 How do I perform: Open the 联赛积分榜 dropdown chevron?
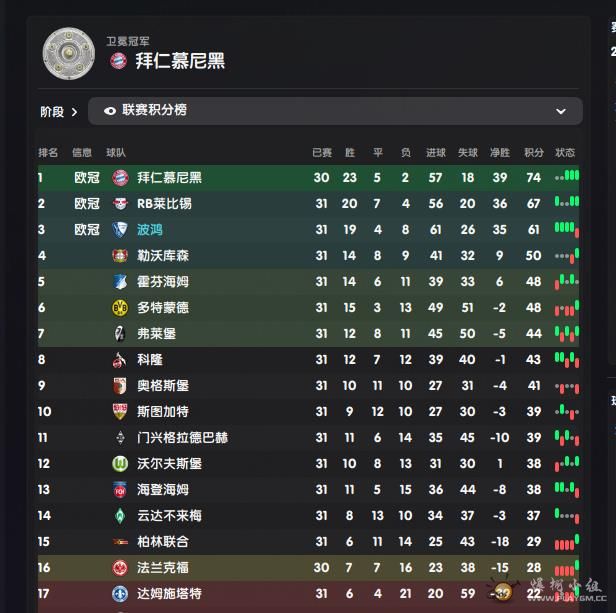pyautogui.click(x=561, y=111)
